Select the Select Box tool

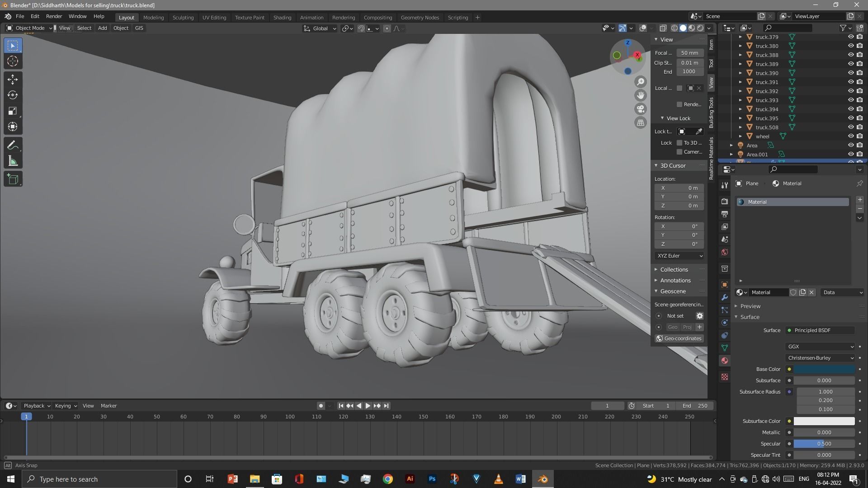13,46
